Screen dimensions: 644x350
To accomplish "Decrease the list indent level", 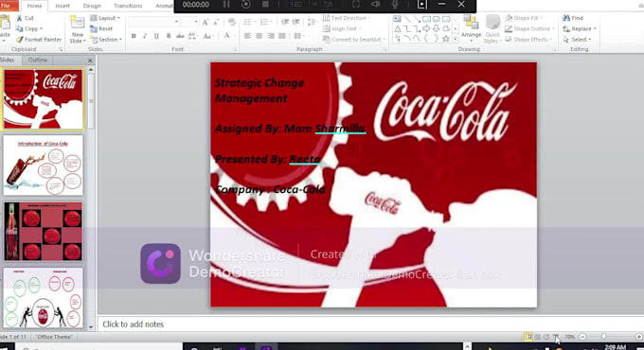I will 285,22.
